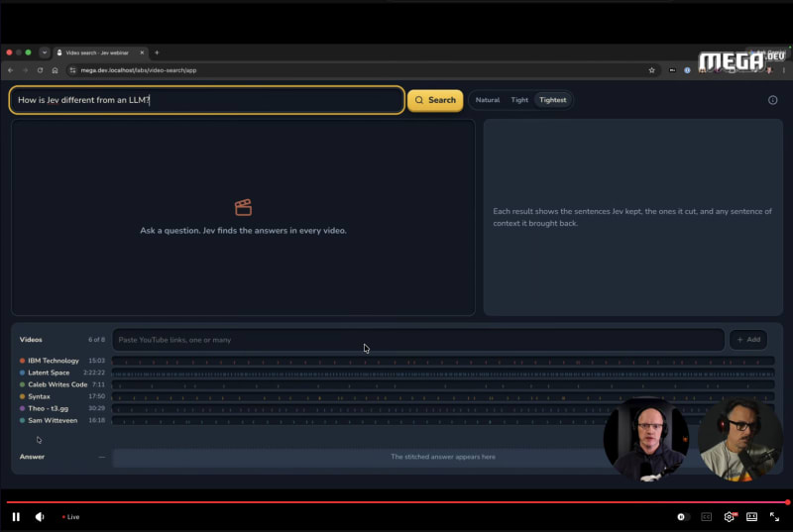
Task: Pause the live video
Action: pyautogui.click(x=16, y=517)
